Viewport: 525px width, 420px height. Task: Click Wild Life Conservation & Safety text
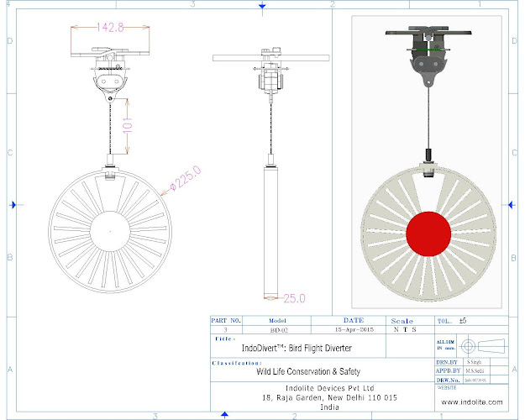308,371
